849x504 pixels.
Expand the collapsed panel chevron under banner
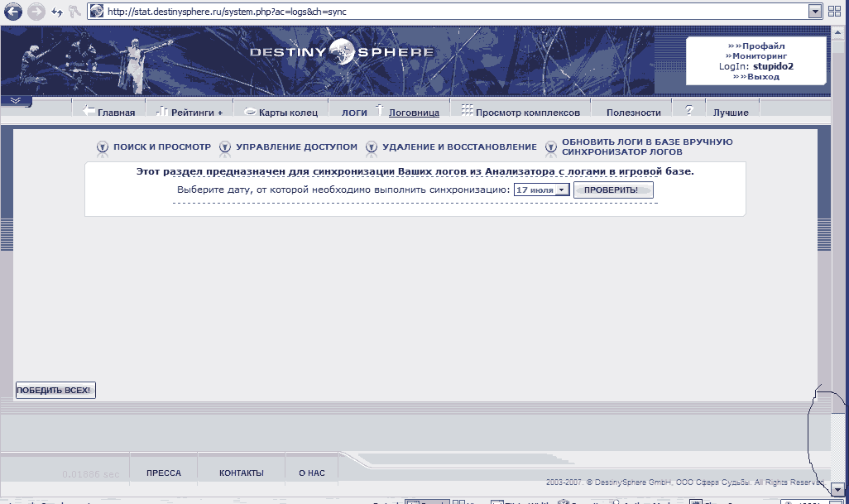[16, 100]
